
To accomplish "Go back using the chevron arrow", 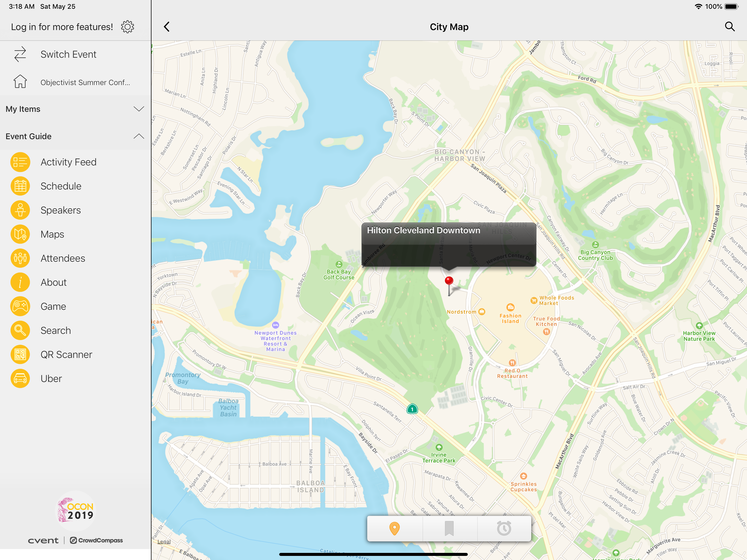I will [x=167, y=27].
